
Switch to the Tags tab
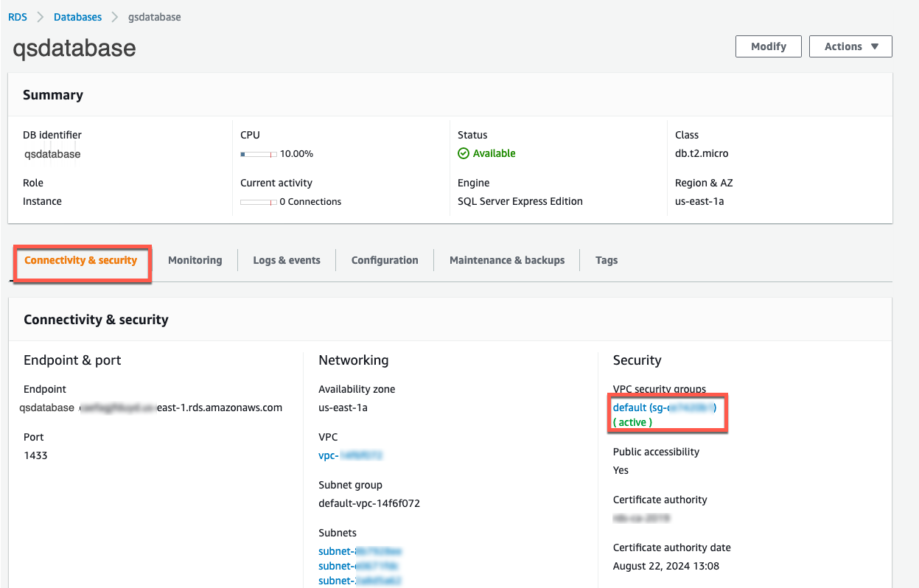(607, 260)
